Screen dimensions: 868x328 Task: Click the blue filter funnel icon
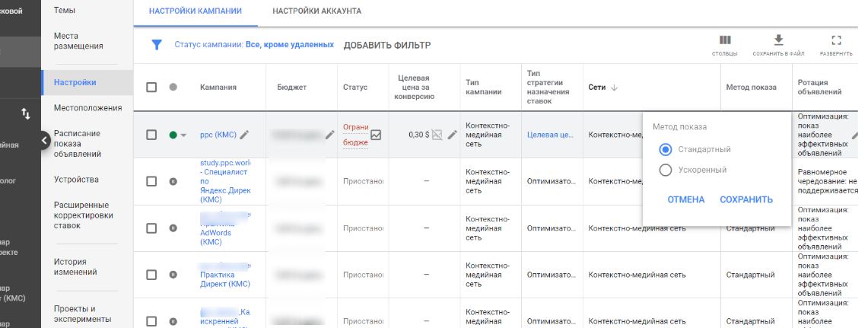[x=157, y=45]
